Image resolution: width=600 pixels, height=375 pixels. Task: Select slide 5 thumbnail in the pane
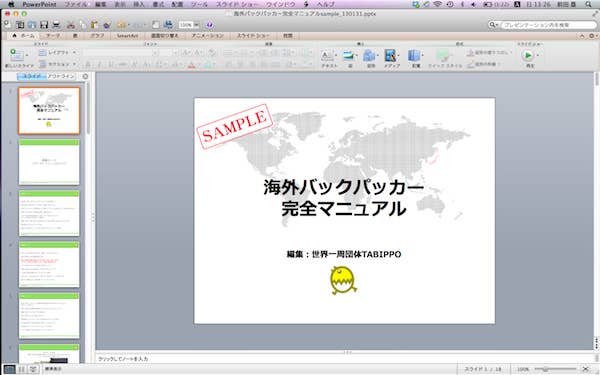49,316
